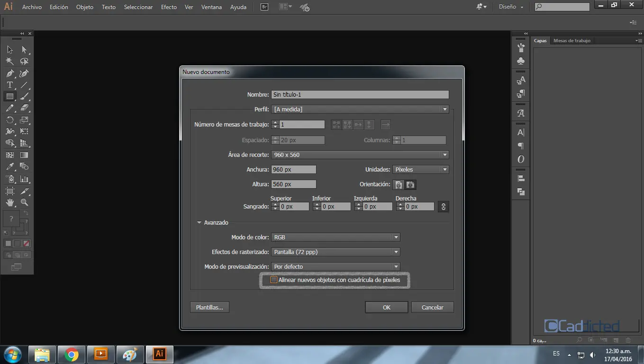This screenshot has width=644, height=364.
Task: Increase the number of artboards stepper
Action: click(275, 122)
